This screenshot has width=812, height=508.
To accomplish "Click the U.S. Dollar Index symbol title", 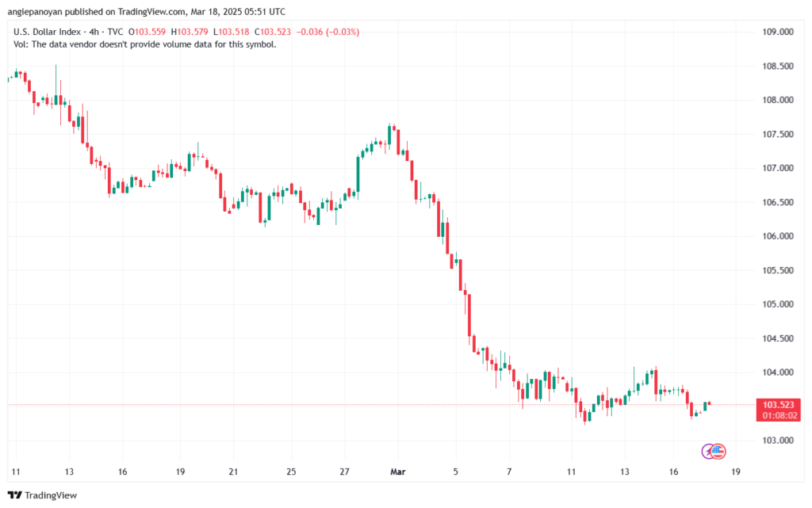I will point(47,32).
